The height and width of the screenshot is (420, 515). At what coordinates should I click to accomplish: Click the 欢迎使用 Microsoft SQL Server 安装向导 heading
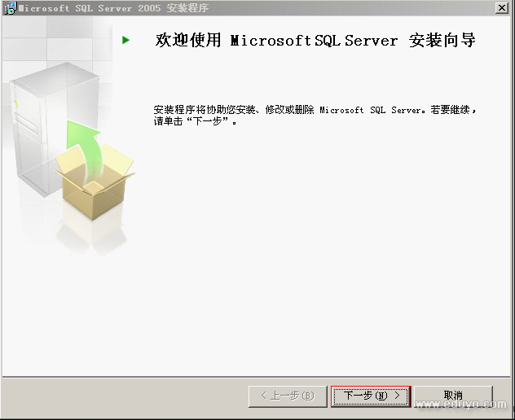[315, 40]
